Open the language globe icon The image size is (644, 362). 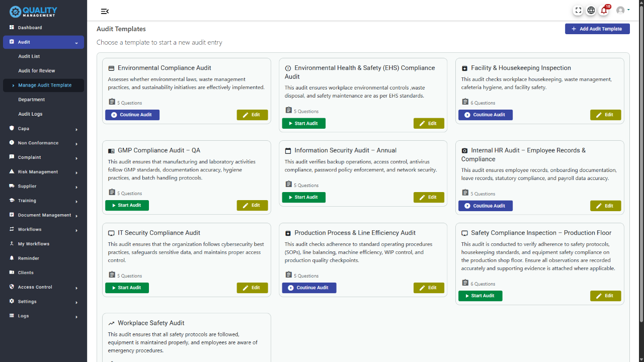point(591,11)
